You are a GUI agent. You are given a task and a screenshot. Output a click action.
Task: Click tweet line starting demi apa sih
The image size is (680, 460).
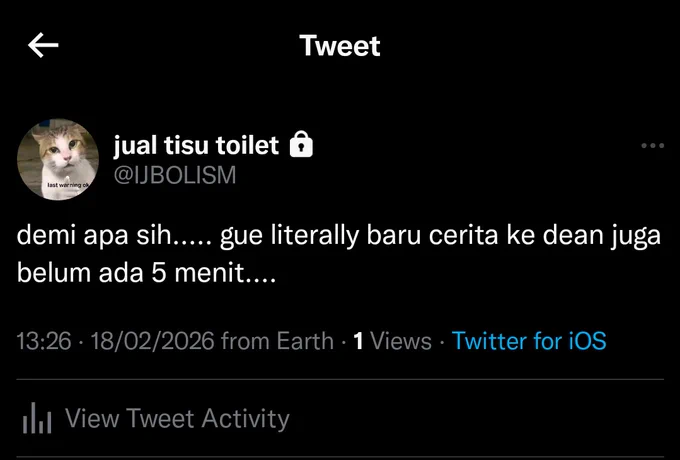click(x=339, y=237)
